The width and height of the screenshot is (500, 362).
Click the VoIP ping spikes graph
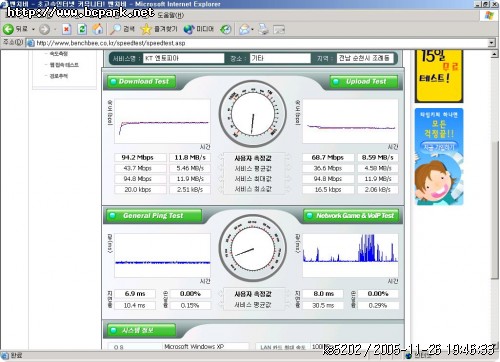(350, 256)
